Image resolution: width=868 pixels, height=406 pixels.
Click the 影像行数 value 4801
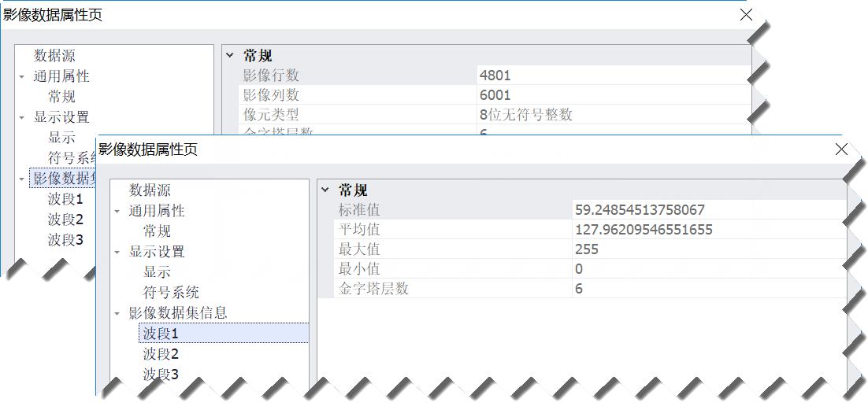(x=495, y=76)
